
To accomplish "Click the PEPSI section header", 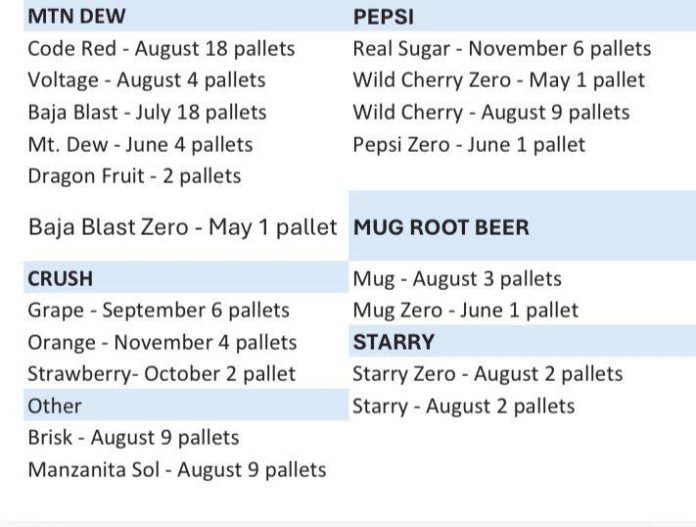I will [383, 17].
